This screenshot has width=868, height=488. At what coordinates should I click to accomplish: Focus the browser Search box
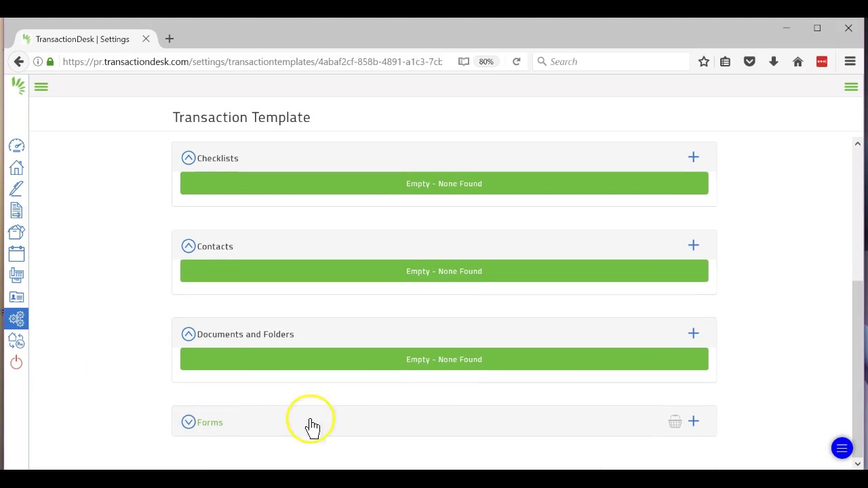point(610,62)
